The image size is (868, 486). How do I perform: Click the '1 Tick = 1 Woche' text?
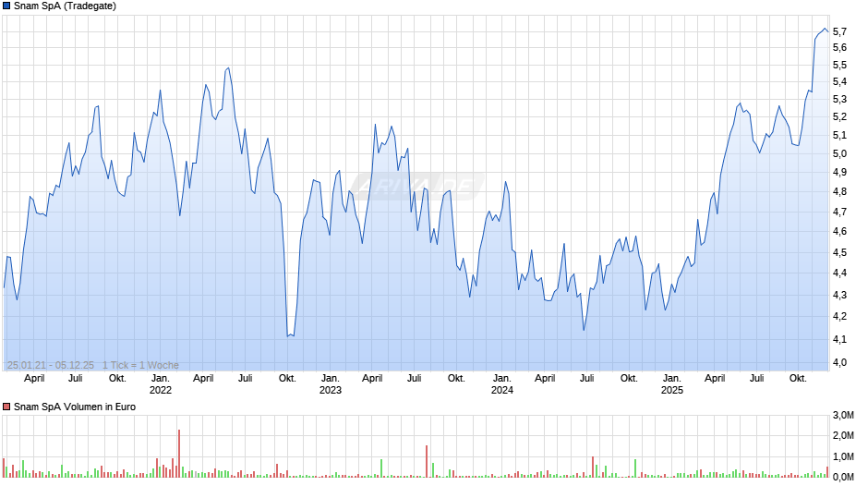tap(140, 365)
